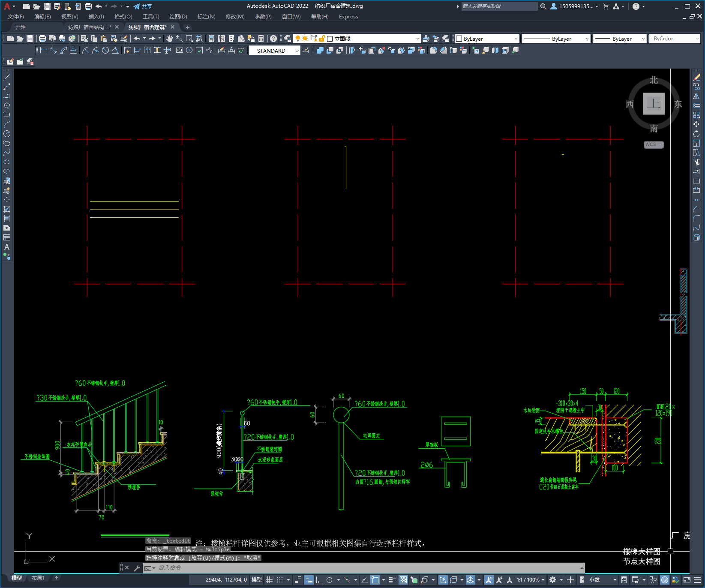Image resolution: width=705 pixels, height=588 pixels.
Task: Select the Linear dimension tool
Action: point(43,51)
